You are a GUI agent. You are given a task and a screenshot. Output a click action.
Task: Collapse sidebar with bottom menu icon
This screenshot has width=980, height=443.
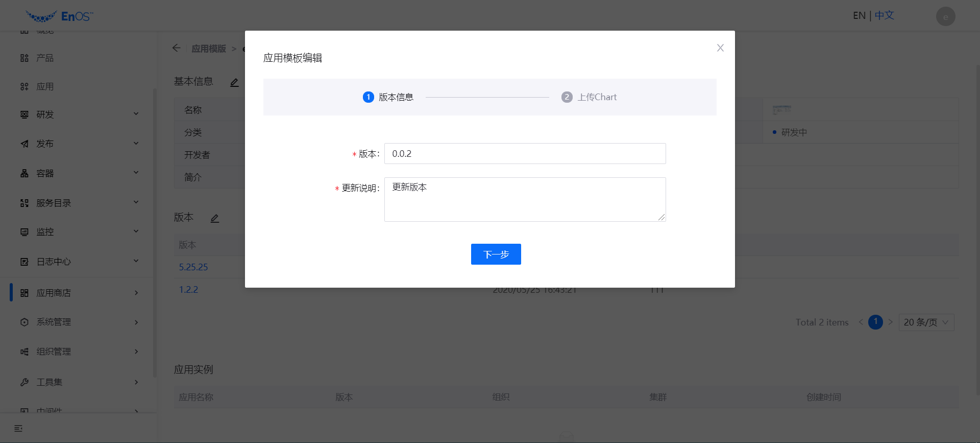pyautogui.click(x=18, y=428)
